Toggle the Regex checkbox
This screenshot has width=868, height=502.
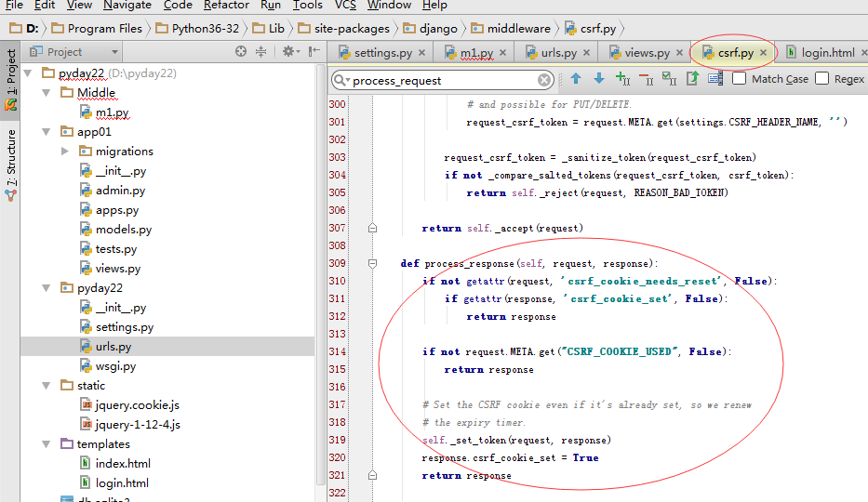tap(821, 79)
